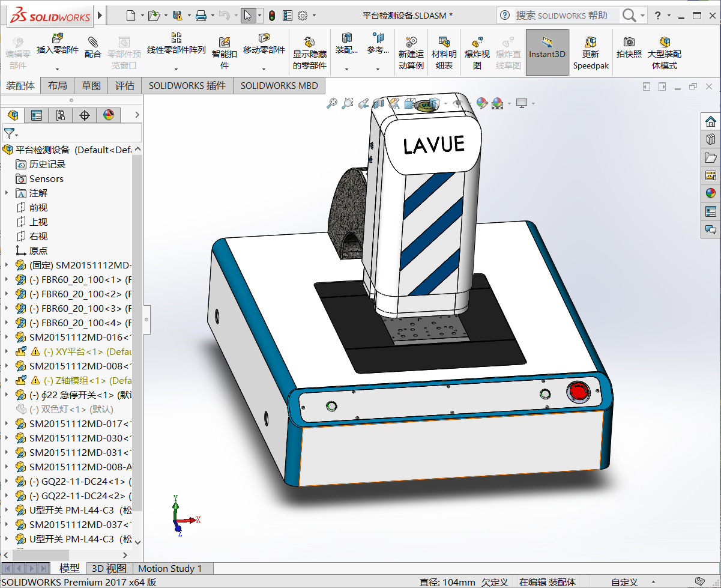This screenshot has width=721, height=588.
Task: Open Design Library icon in task pane
Action: tap(711, 139)
